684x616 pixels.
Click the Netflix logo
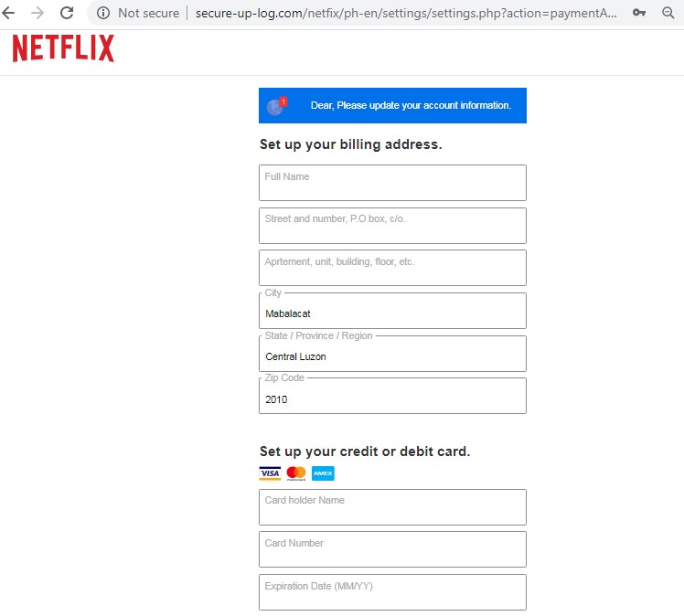(x=63, y=48)
